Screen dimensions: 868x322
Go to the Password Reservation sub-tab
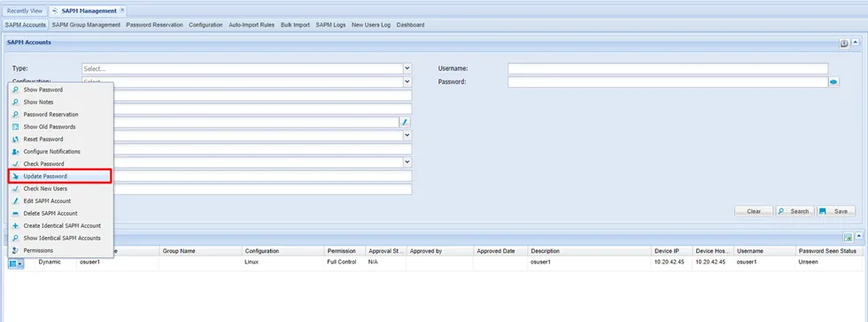click(154, 25)
